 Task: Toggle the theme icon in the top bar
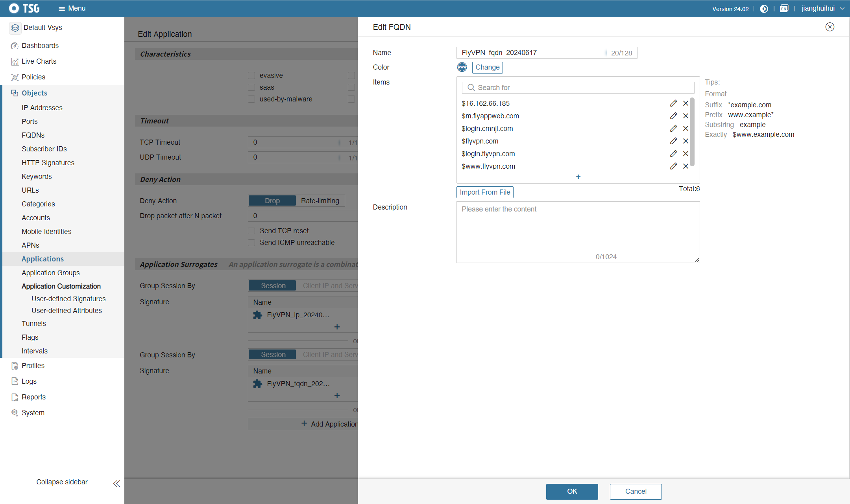coord(764,9)
